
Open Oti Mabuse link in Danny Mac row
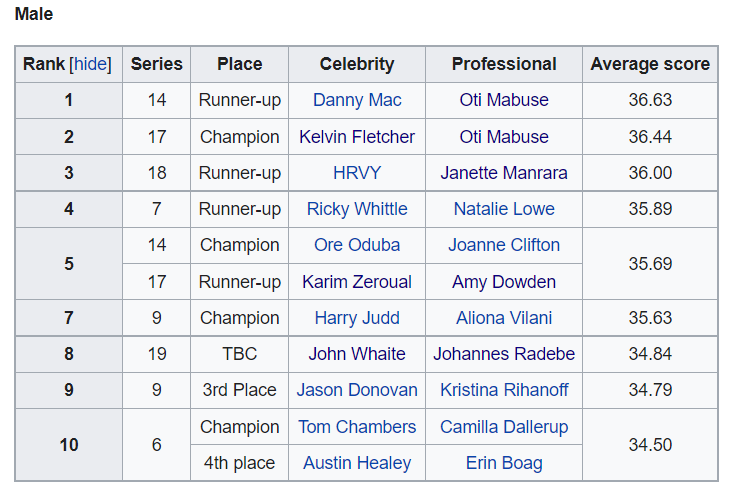pos(504,100)
